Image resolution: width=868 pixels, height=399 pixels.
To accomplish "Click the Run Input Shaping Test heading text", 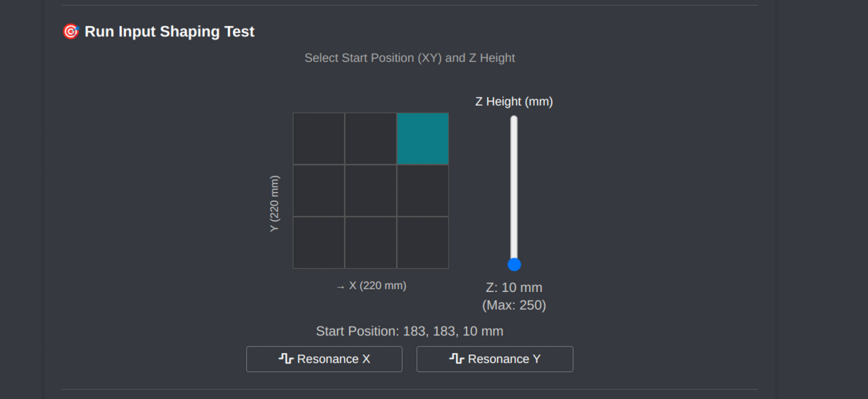I will [x=169, y=32].
